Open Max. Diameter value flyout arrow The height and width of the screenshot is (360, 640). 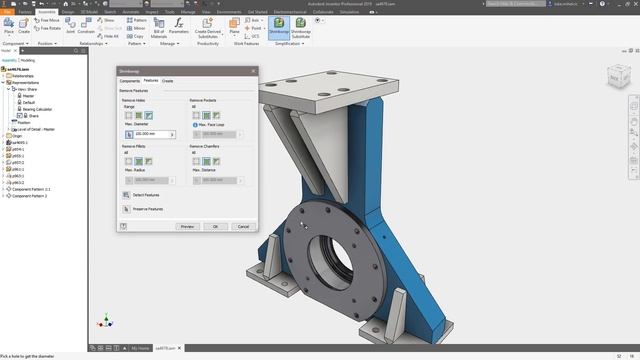pos(172,134)
